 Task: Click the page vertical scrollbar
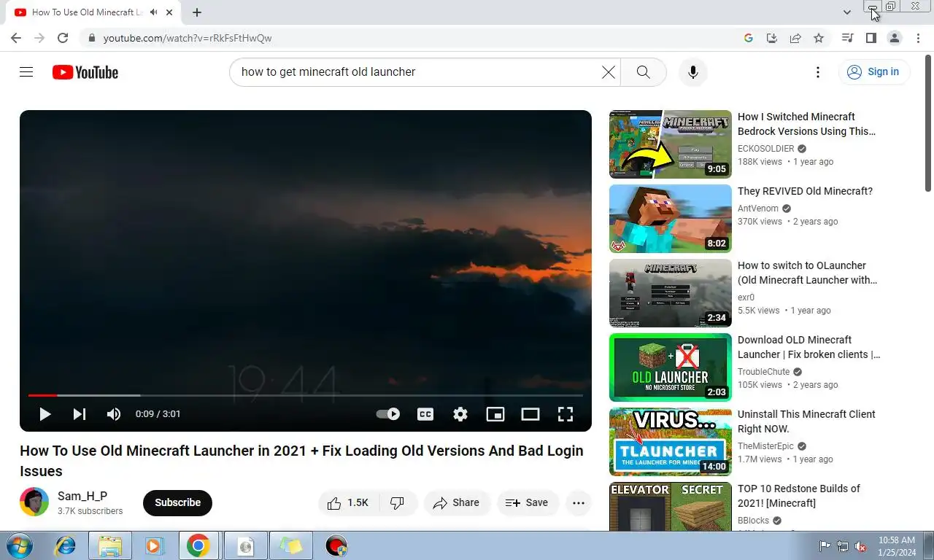928,123
